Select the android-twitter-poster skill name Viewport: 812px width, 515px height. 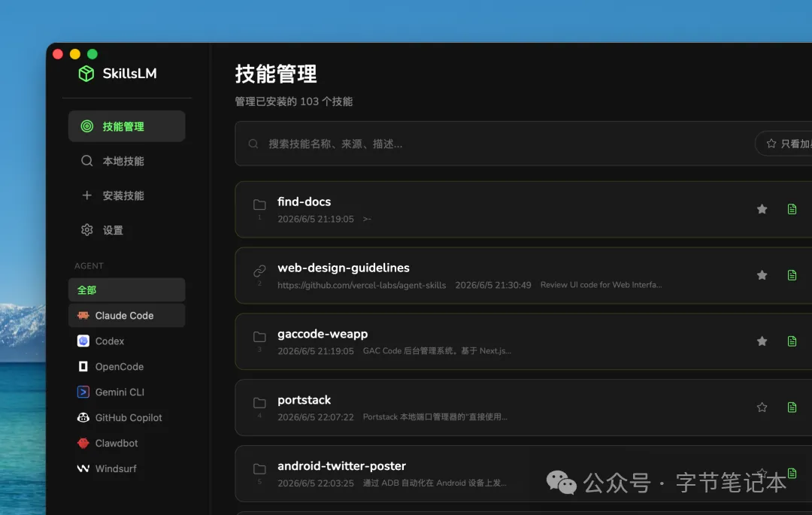tap(342, 466)
